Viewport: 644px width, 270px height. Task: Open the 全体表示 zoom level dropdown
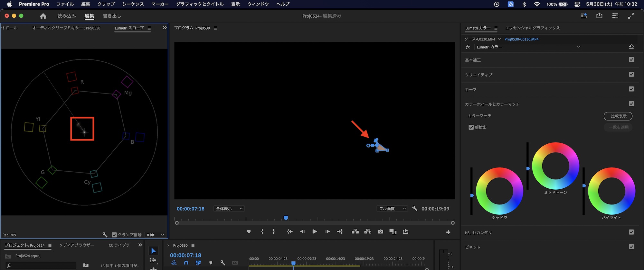click(229, 209)
